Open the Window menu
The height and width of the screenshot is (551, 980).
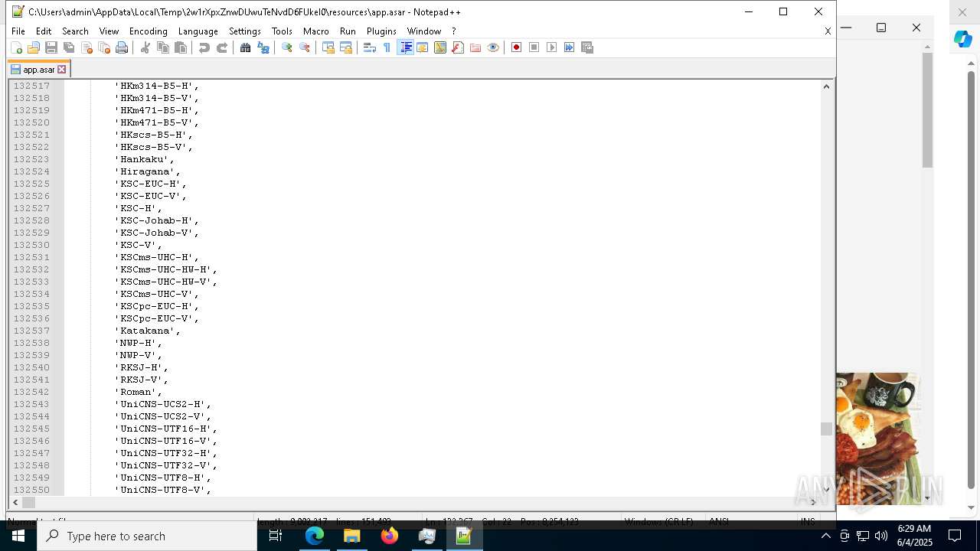pos(423,31)
